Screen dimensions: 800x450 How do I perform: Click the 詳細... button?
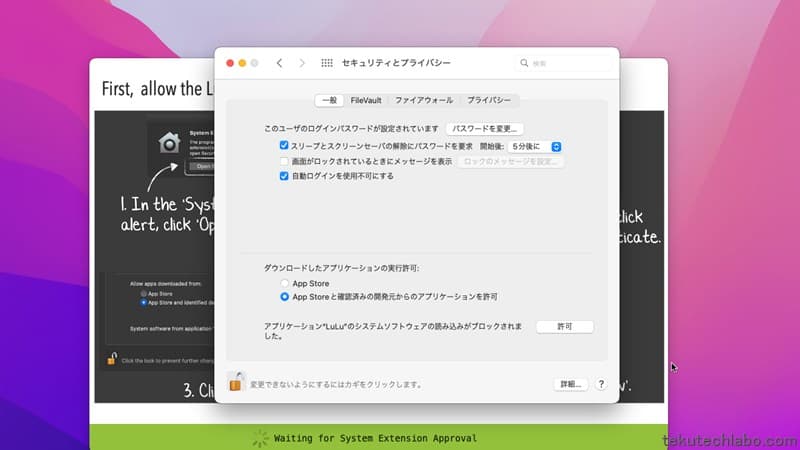coord(571,384)
